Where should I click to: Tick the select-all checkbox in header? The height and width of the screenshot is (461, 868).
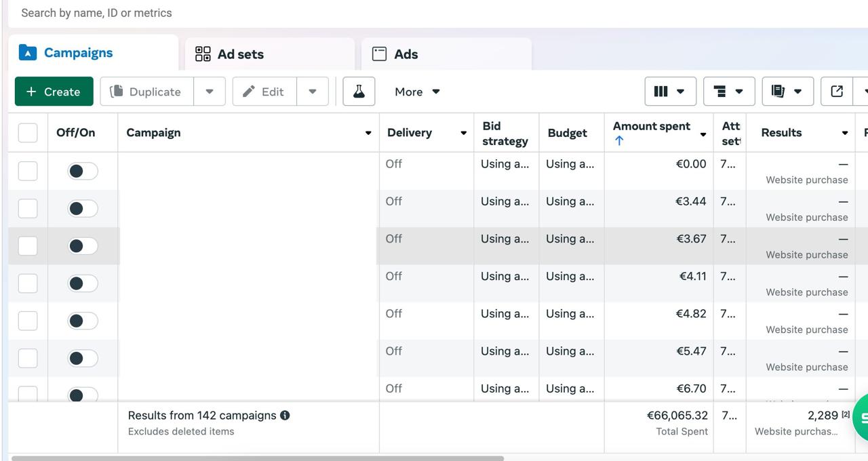pos(28,133)
